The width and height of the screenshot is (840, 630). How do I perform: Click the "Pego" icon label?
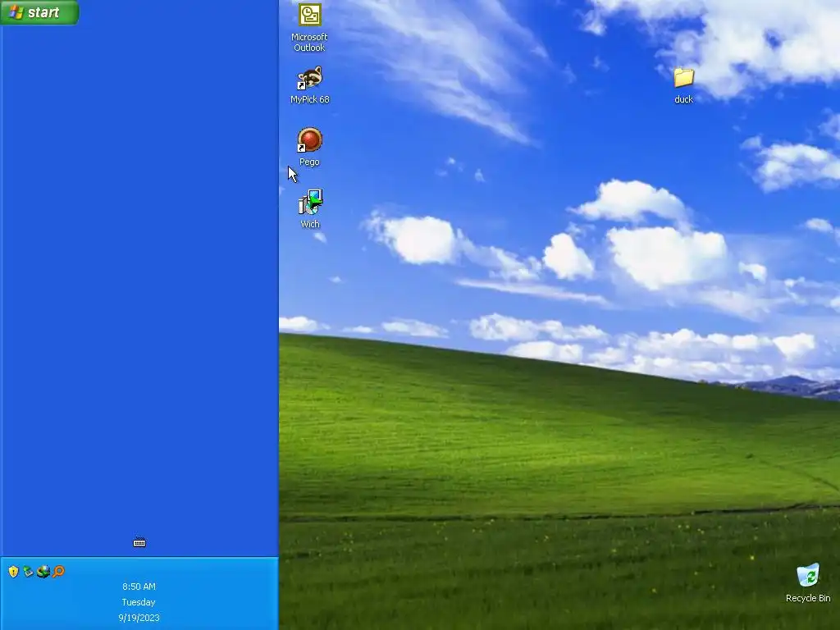[309, 162]
